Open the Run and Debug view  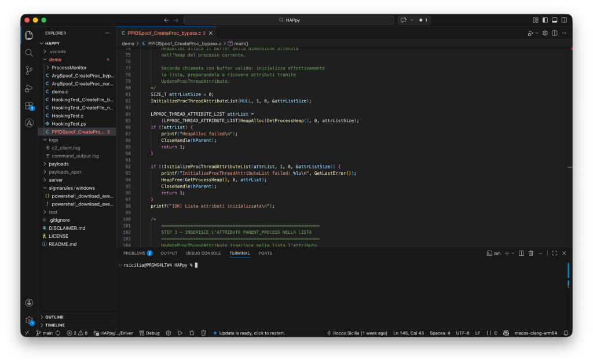[29, 88]
